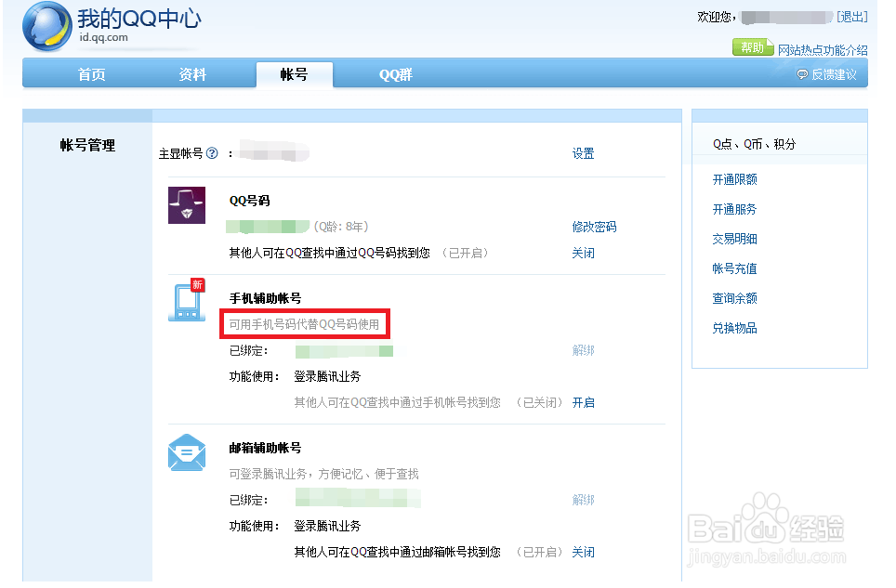896x588 pixels.
Task: Click the QQ avatar with hat picture
Action: [x=187, y=205]
